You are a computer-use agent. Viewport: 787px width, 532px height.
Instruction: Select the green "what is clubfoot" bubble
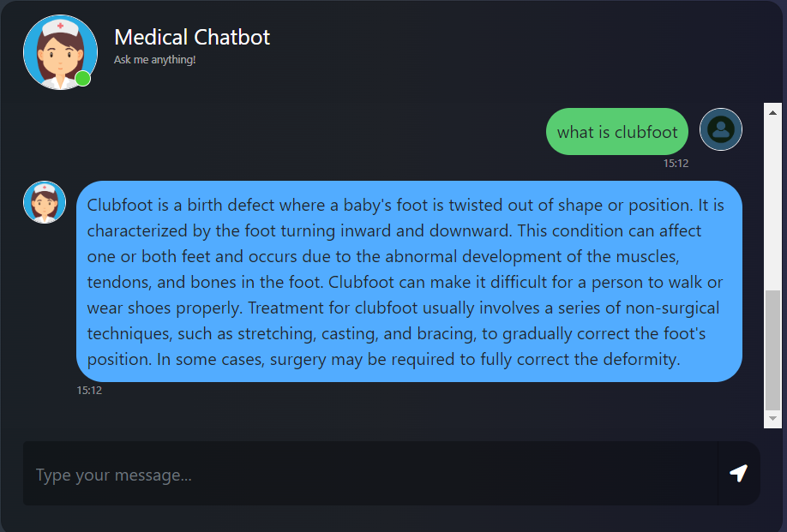(617, 132)
